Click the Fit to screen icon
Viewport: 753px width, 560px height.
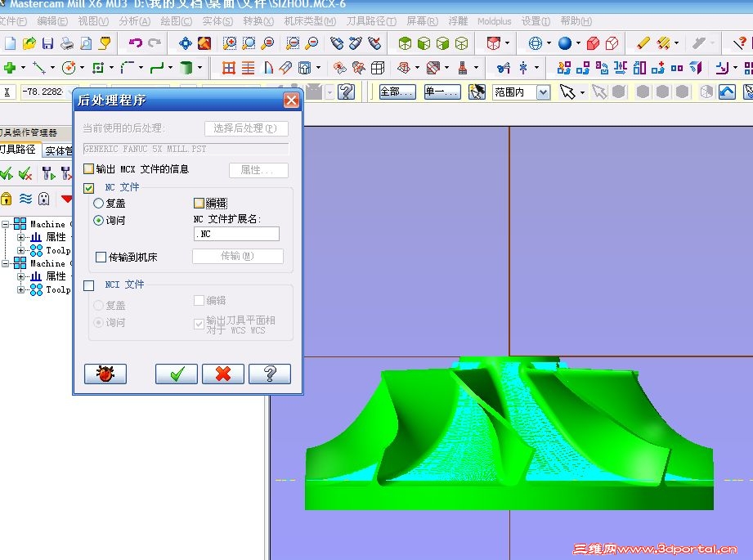(186, 43)
